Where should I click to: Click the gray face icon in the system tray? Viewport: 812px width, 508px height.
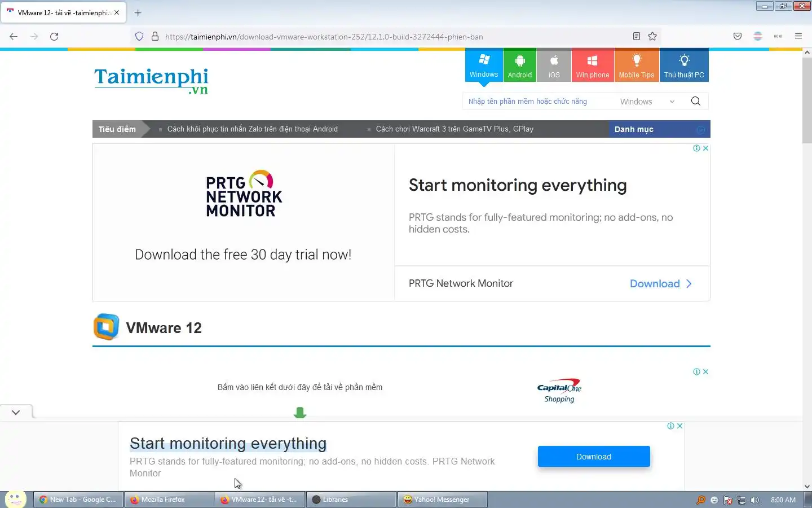tap(714, 500)
